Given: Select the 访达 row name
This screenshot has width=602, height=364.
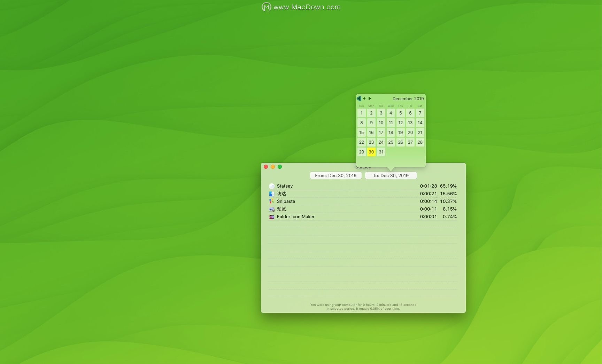Looking at the screenshot, I should 281,194.
